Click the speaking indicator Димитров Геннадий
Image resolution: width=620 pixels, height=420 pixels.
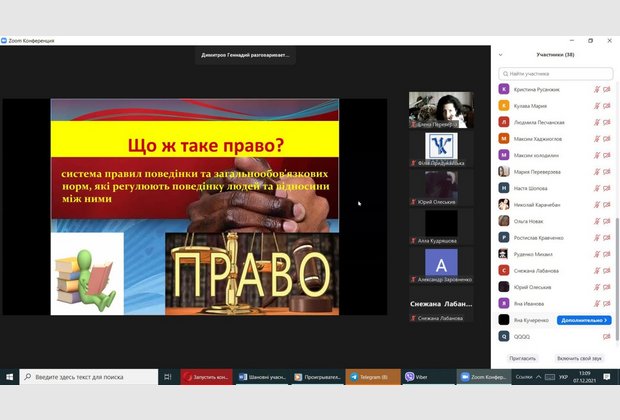point(245,55)
